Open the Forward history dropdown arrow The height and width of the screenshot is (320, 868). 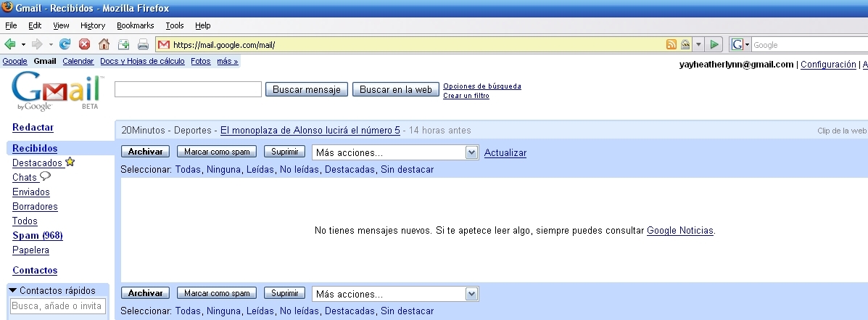50,44
